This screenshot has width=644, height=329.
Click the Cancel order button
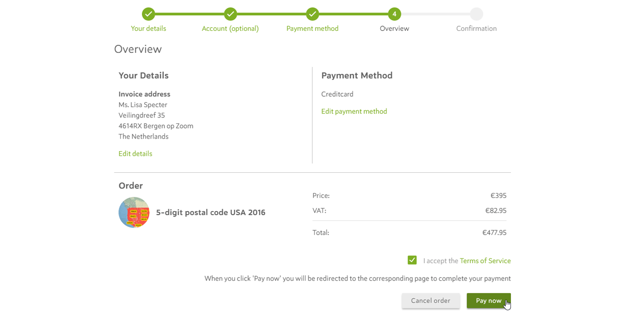tap(431, 301)
